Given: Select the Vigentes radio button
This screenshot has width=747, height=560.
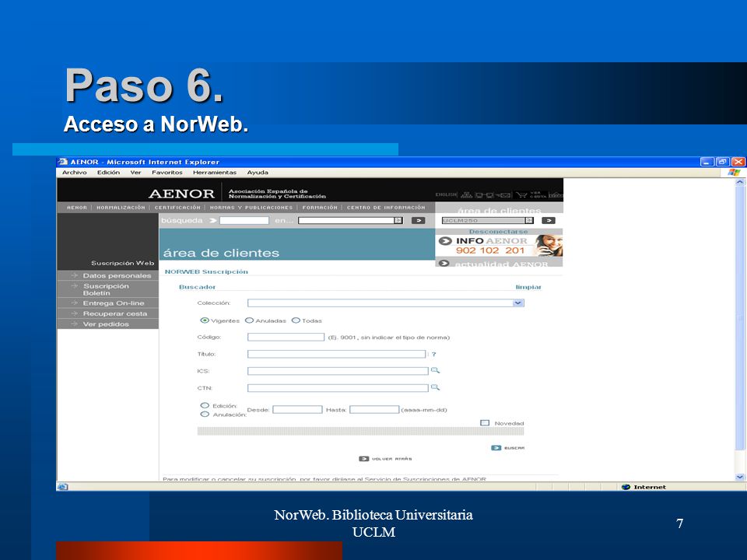Looking at the screenshot, I should point(205,320).
